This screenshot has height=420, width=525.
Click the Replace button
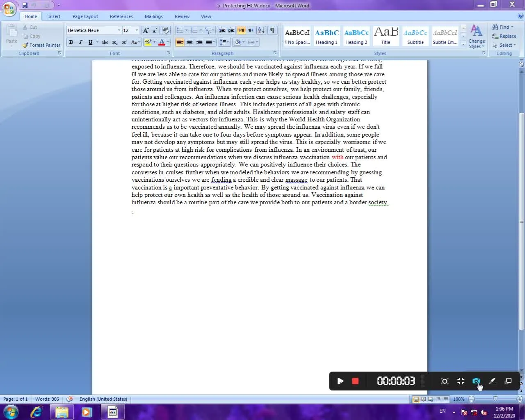[504, 36]
